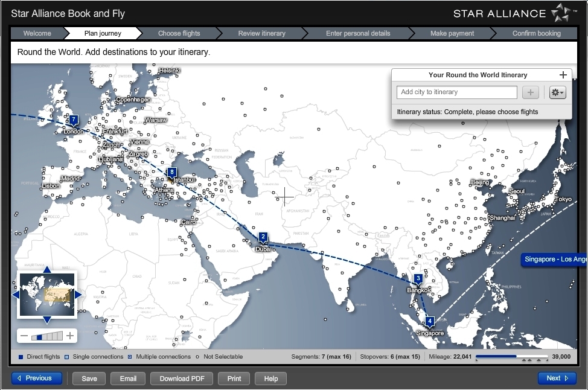
Task: Open the gear settings dropdown
Action: click(x=557, y=92)
